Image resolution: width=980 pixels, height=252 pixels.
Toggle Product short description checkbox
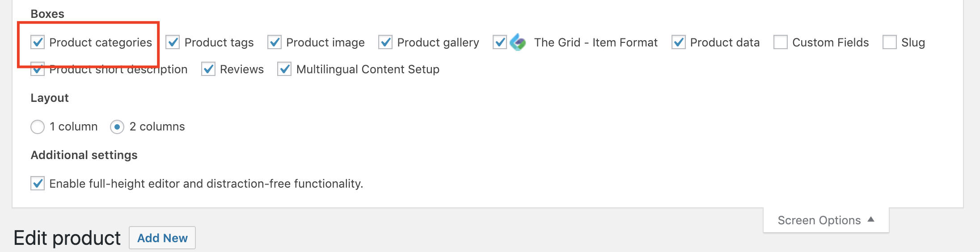(38, 69)
